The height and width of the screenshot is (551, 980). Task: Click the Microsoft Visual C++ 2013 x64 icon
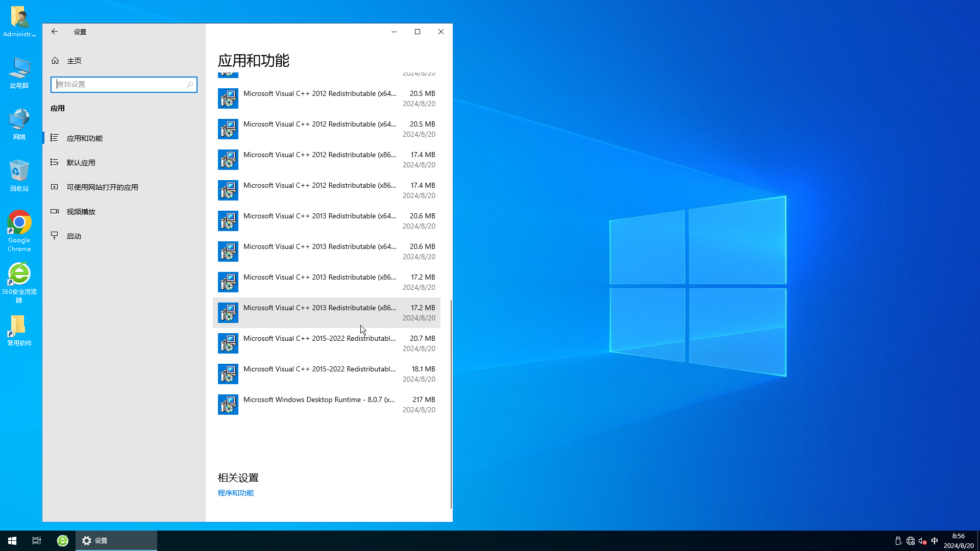pyautogui.click(x=228, y=220)
